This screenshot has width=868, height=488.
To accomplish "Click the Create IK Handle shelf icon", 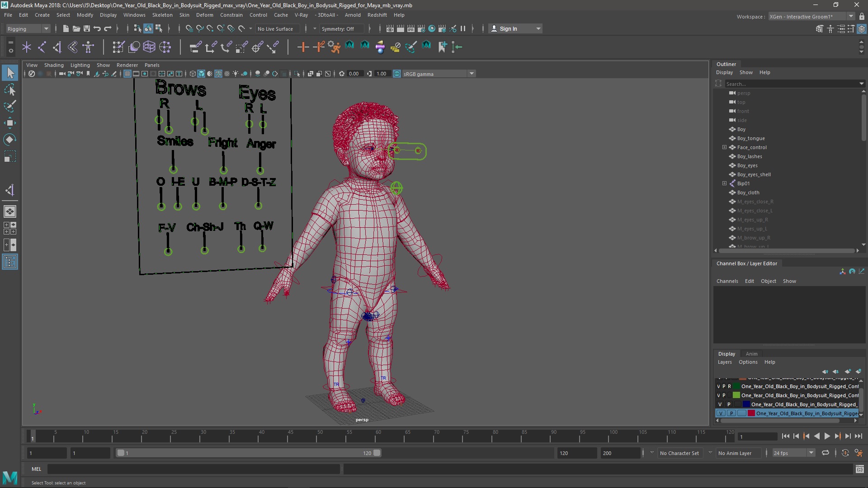I will pyautogui.click(x=57, y=47).
